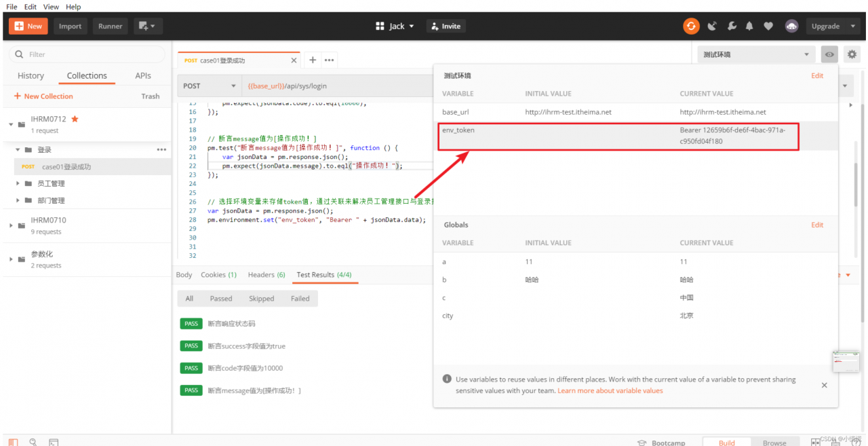This screenshot has height=446, width=868.
Task: Open the wrench settings icon
Action: click(732, 26)
